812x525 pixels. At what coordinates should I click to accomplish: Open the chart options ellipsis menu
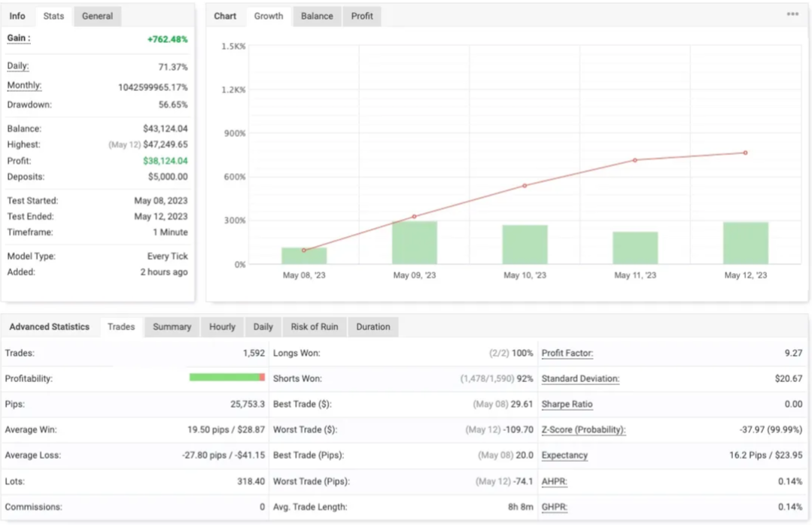[792, 14]
